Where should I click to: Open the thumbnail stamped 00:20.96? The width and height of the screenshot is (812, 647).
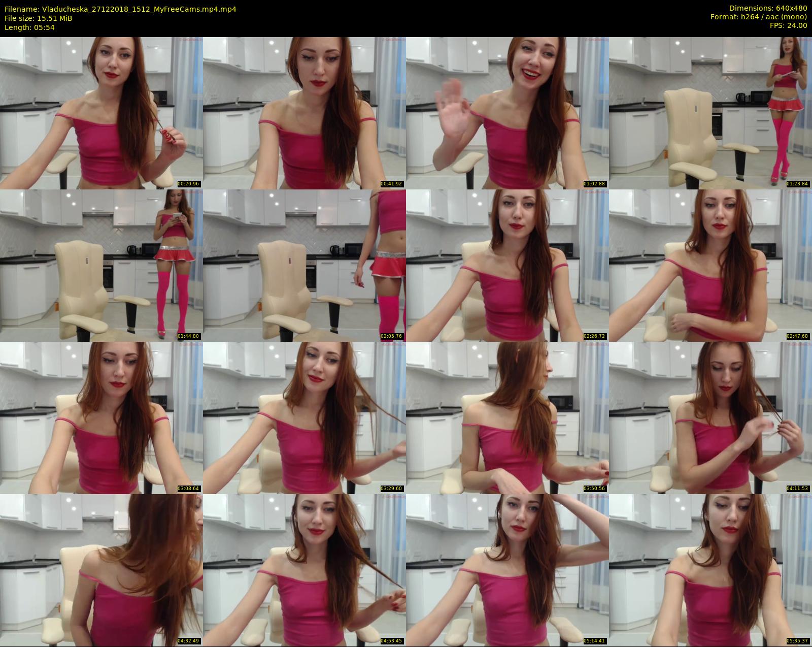[x=101, y=113]
